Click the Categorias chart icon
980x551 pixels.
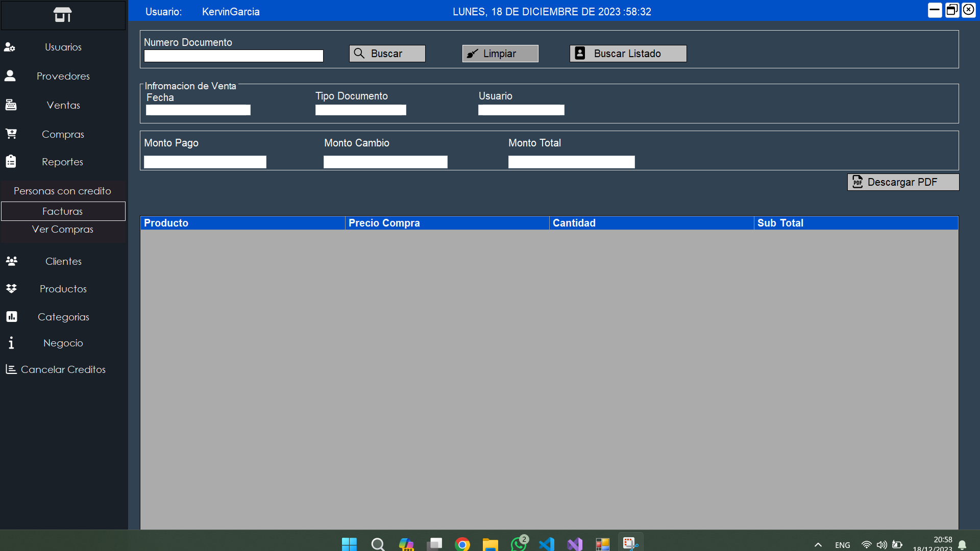11,317
